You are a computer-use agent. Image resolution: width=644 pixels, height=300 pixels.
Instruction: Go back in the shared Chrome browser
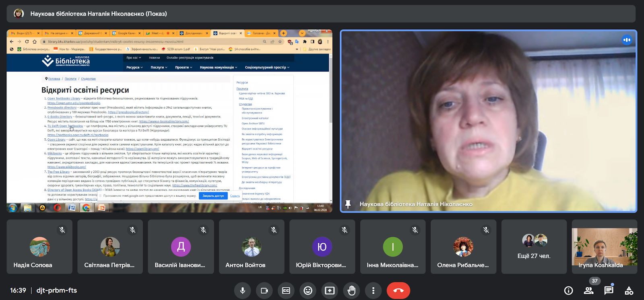[x=12, y=41]
